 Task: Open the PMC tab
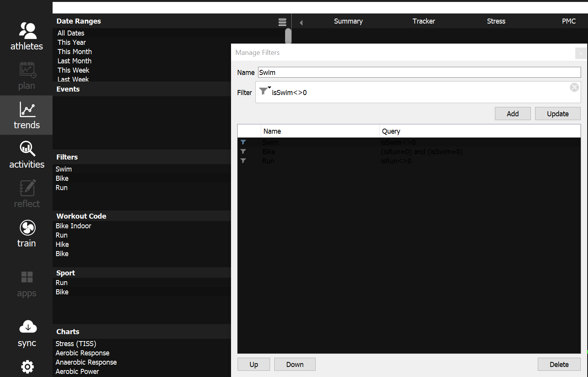point(569,21)
